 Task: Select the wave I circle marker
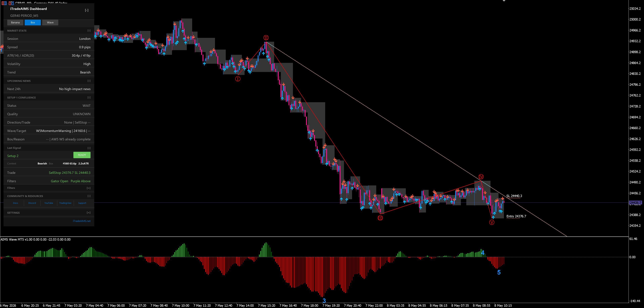(238, 79)
